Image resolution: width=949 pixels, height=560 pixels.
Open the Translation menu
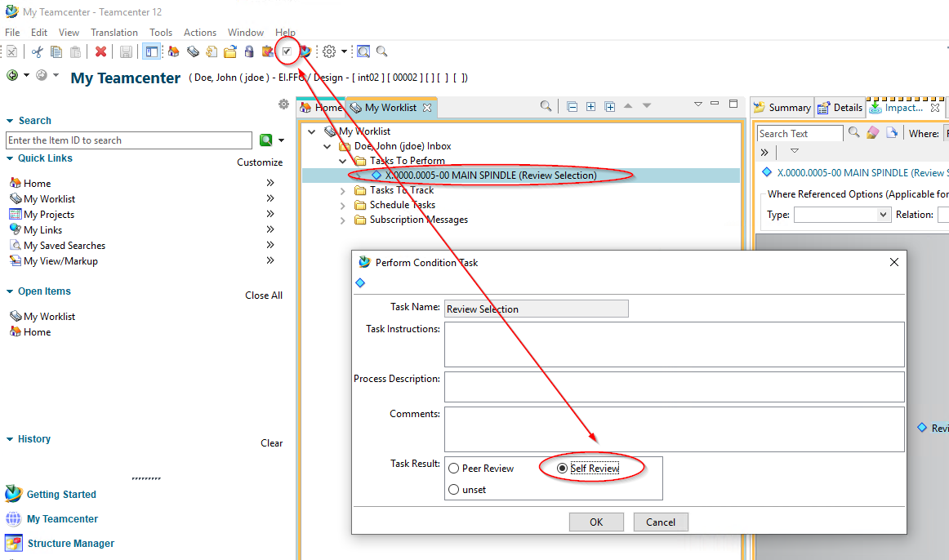click(114, 33)
